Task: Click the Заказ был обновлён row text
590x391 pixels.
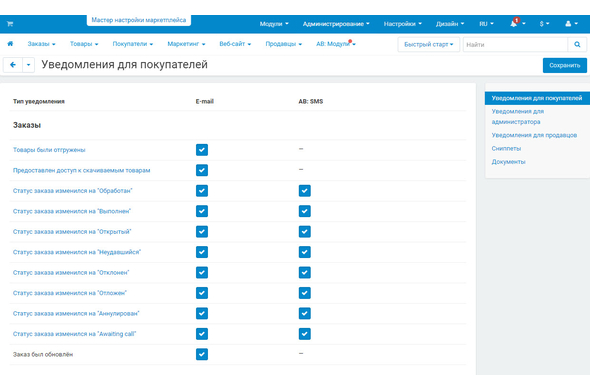Action: [x=43, y=354]
